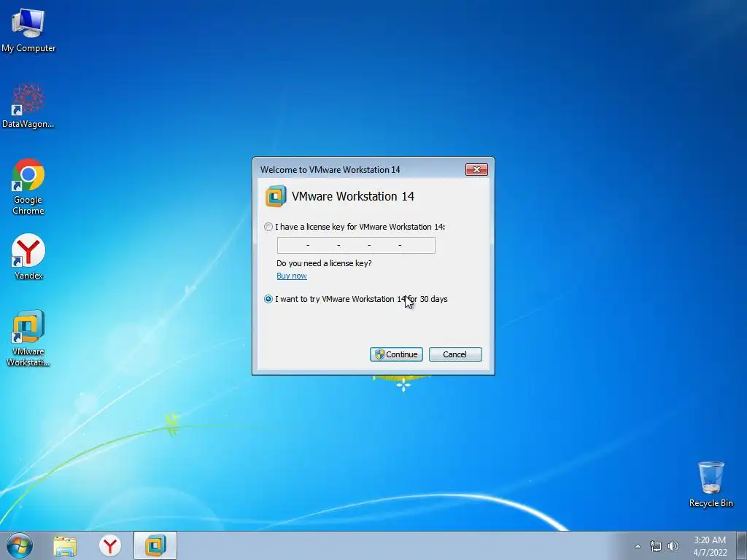747x560 pixels.
Task: Launch Google Chrome from desktop
Action: 28,187
